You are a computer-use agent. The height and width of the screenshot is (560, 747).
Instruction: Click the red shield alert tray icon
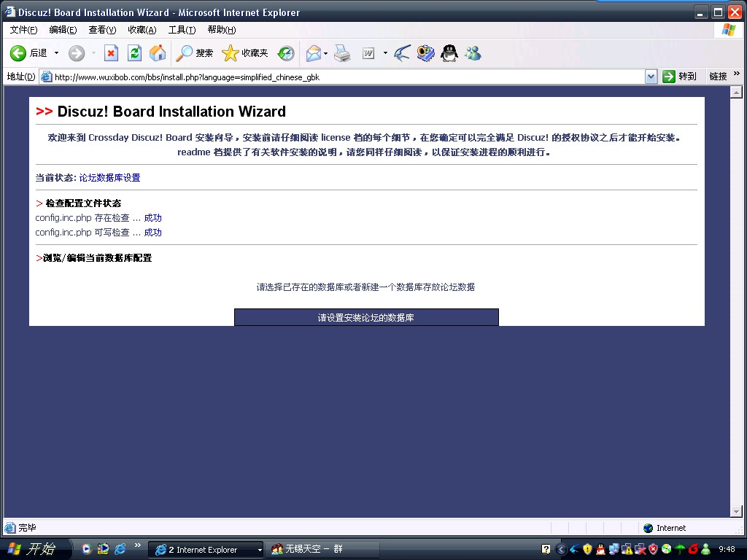pyautogui.click(x=653, y=550)
